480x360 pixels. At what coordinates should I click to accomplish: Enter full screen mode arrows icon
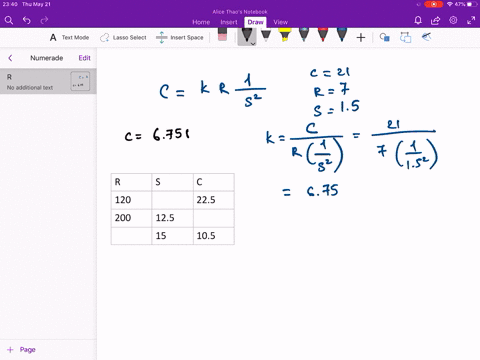click(471, 21)
